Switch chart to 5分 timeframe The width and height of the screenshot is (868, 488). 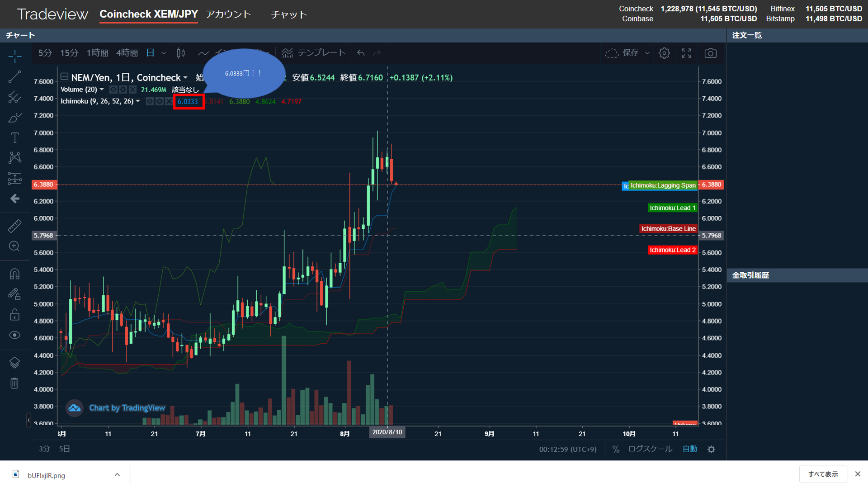45,53
